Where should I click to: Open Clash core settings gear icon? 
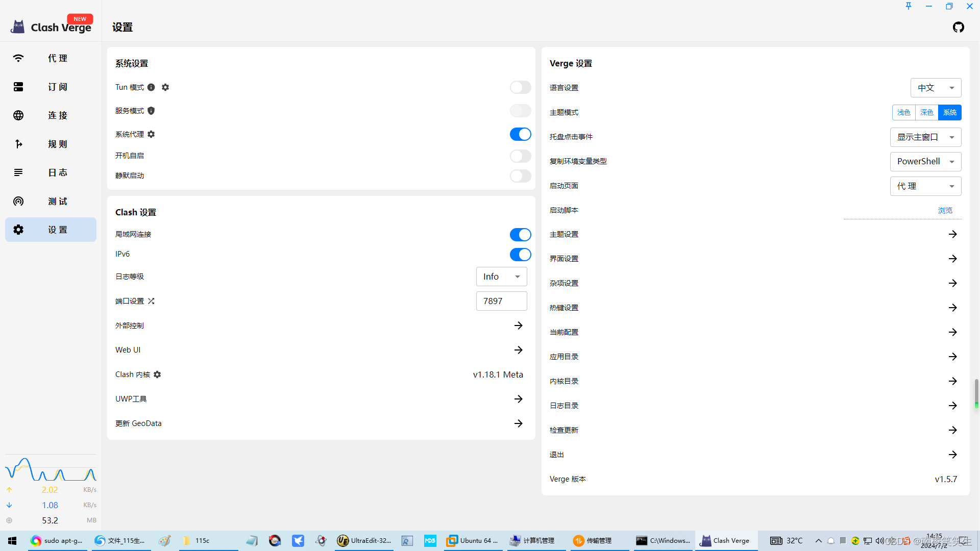(x=157, y=374)
